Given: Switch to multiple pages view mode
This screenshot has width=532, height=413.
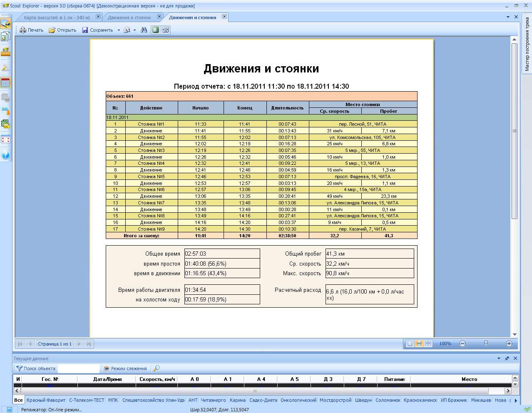Looking at the screenshot, I should (428, 343).
